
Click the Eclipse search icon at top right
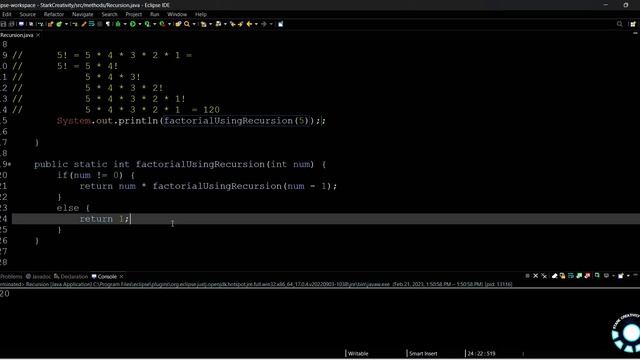click(x=620, y=24)
